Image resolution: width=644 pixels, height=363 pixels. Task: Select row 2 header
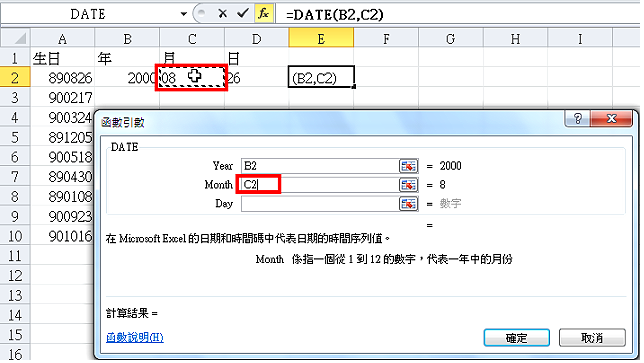[15, 78]
